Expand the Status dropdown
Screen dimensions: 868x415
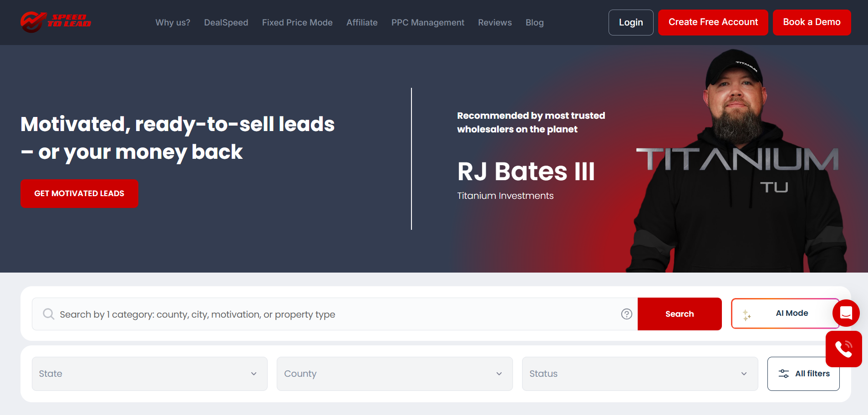click(639, 374)
